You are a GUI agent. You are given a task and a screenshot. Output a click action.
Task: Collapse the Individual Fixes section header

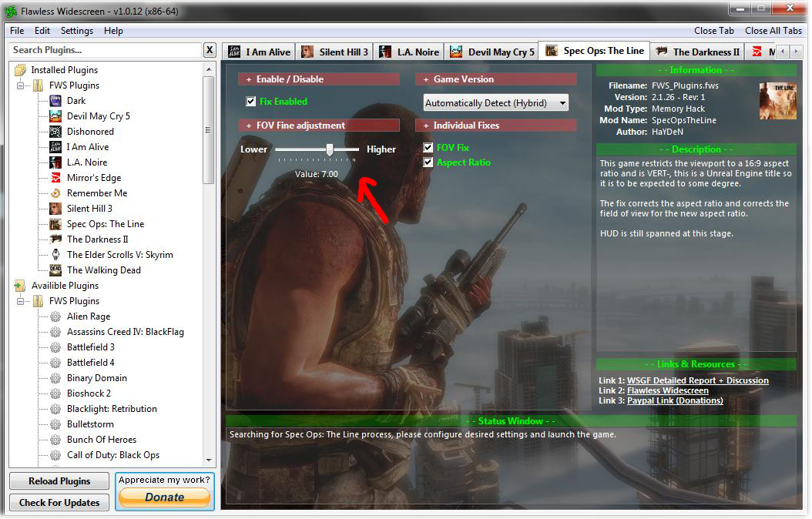(495, 126)
